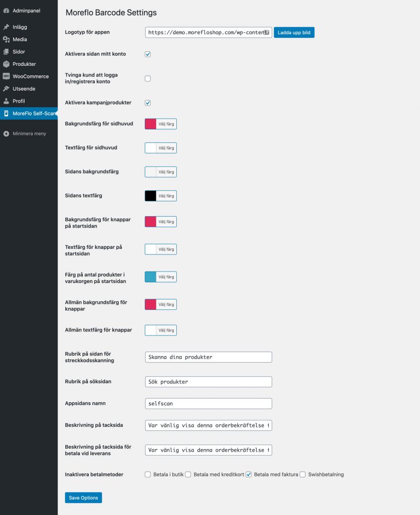Click the WooCommerce logo icon
The image size is (420, 515).
click(6, 76)
